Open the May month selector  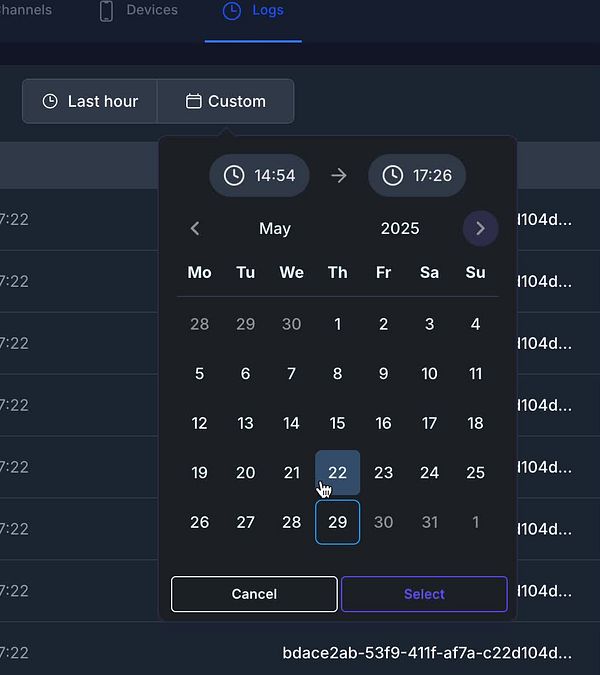[x=275, y=228]
